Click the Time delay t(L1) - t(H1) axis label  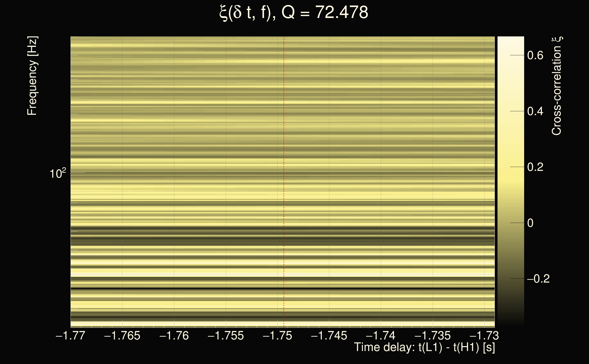click(424, 347)
